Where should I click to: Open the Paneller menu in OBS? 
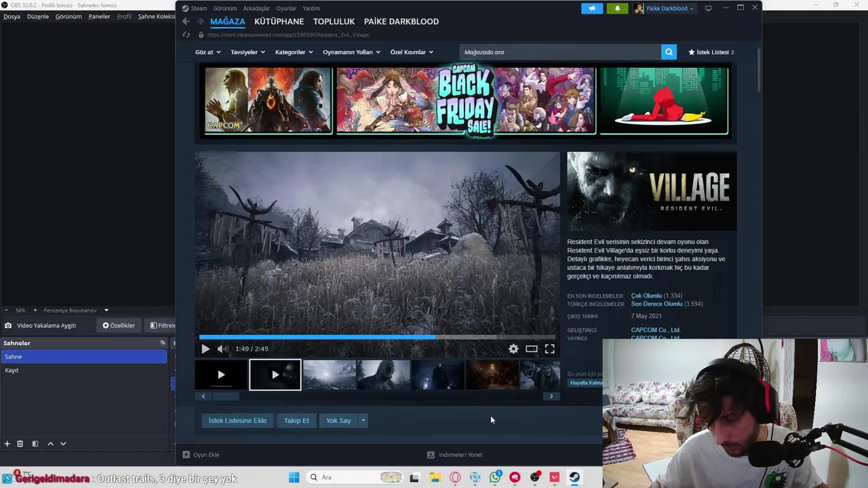pos(99,16)
